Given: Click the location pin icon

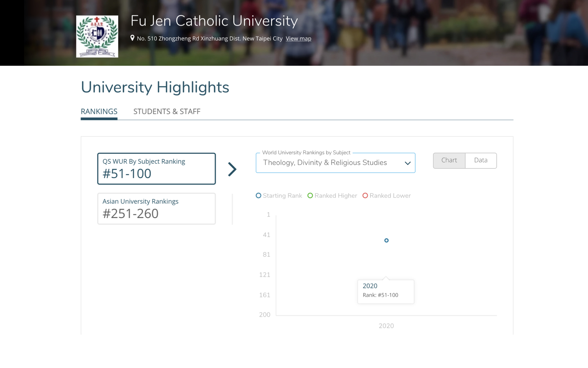Looking at the screenshot, I should [x=133, y=39].
